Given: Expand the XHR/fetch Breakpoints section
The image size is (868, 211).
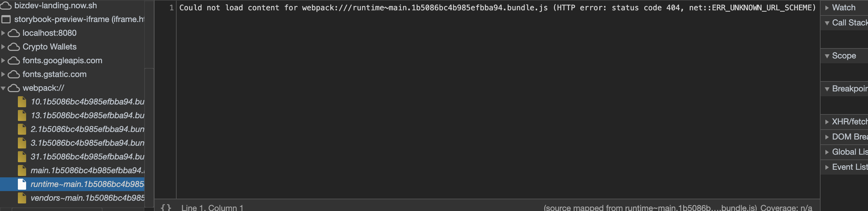Looking at the screenshot, I should 827,121.
